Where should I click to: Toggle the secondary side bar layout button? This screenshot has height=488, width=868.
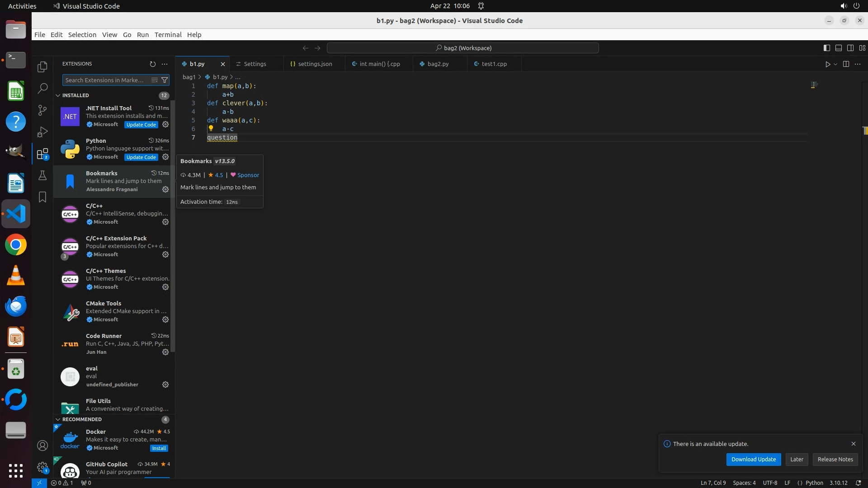(x=850, y=48)
